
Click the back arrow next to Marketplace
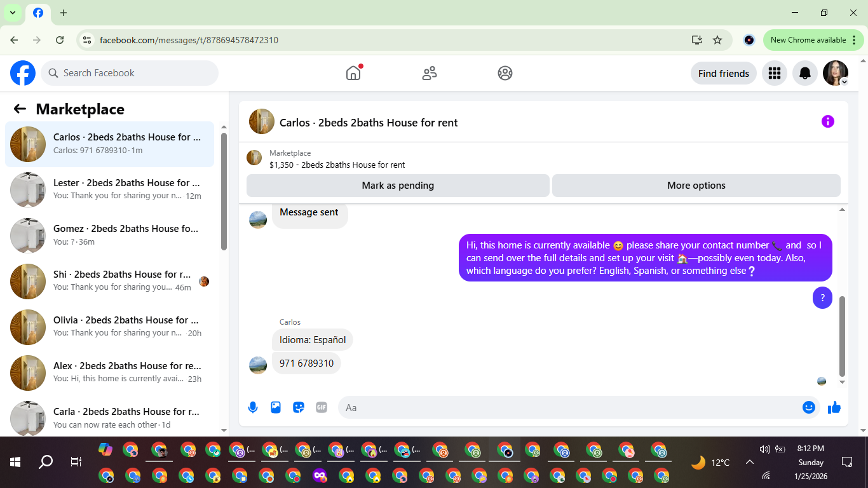pyautogui.click(x=20, y=109)
